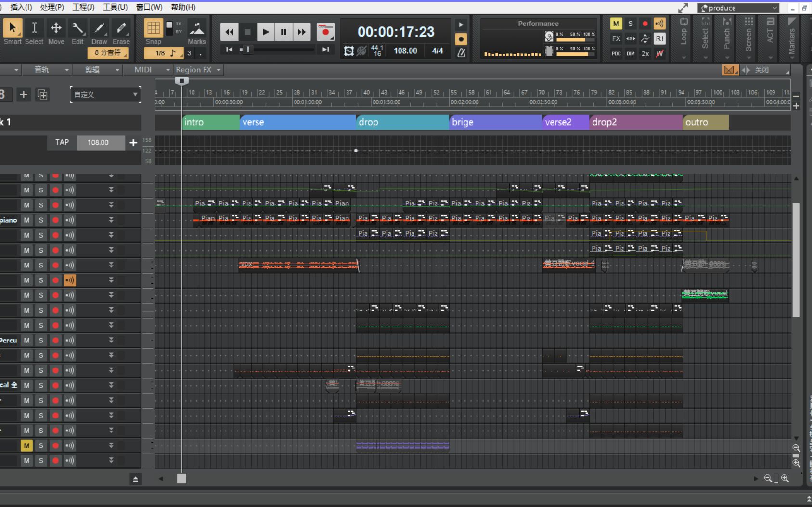The height and width of the screenshot is (507, 812).
Task: Arm the transport Record button
Action: [x=326, y=32]
